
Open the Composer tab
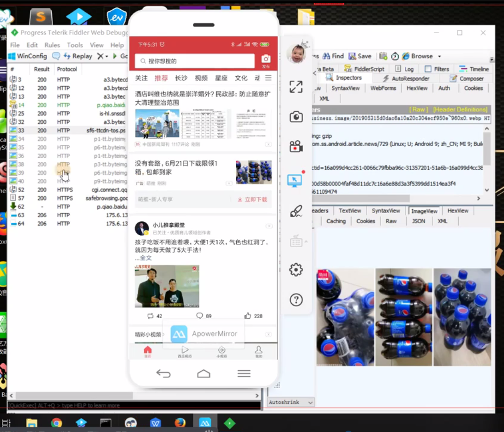[x=467, y=78]
